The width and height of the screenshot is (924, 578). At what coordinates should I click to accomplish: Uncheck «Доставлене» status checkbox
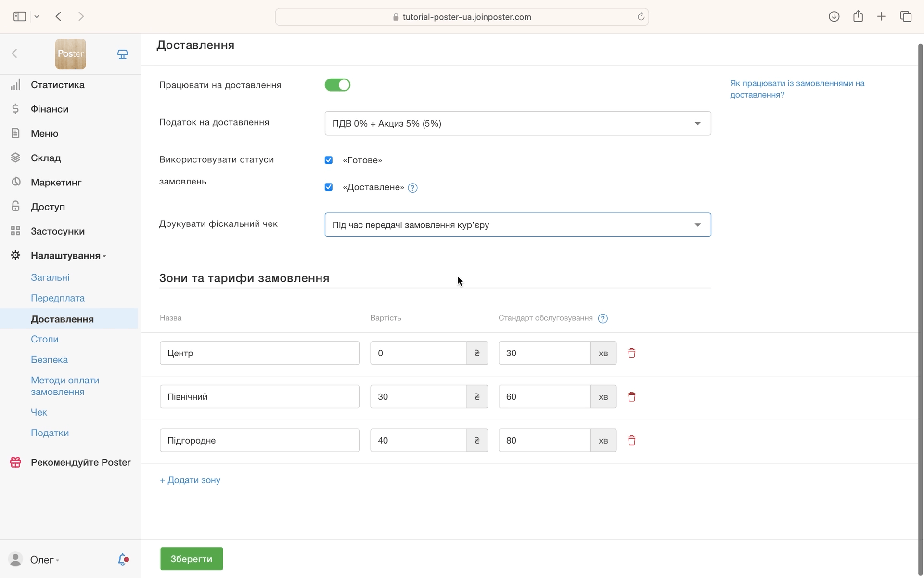pyautogui.click(x=329, y=187)
